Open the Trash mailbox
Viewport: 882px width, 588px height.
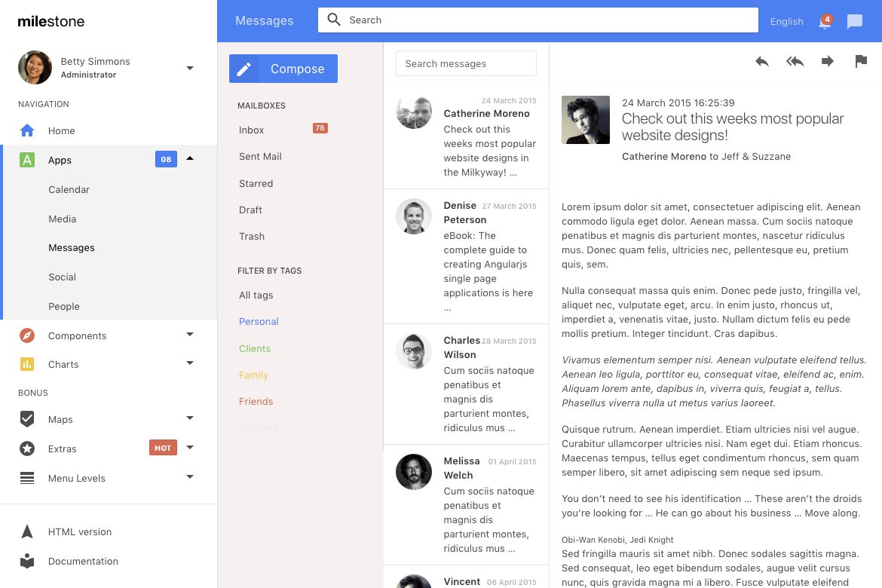coord(252,236)
